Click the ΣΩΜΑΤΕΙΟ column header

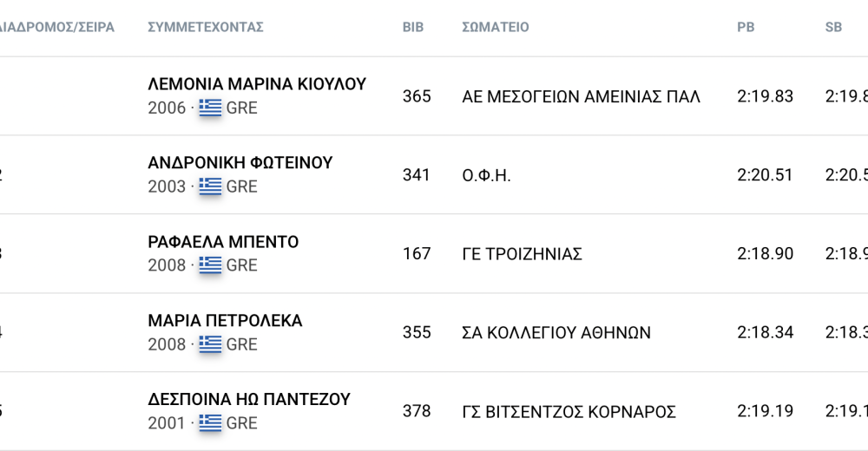pos(496,27)
